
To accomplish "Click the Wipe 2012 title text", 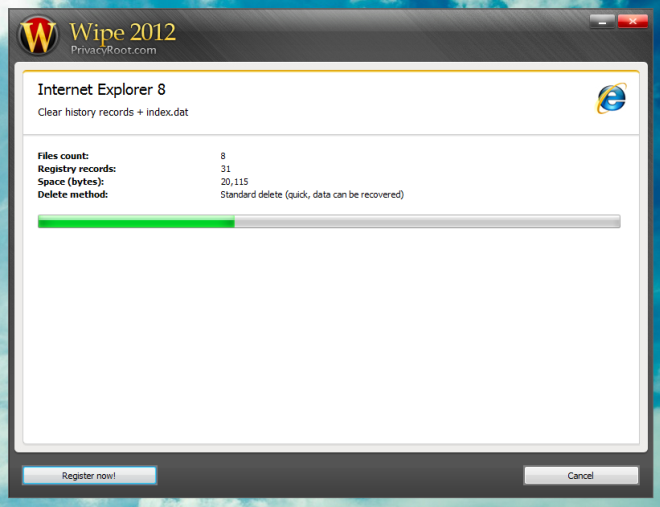I will [122, 32].
